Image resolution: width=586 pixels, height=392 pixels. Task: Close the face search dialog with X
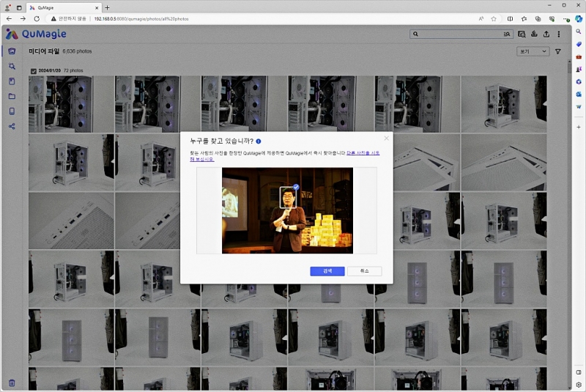tap(386, 138)
